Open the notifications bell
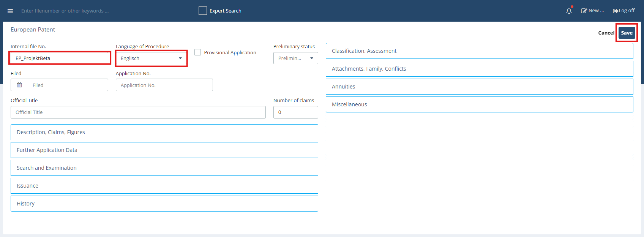 [569, 11]
